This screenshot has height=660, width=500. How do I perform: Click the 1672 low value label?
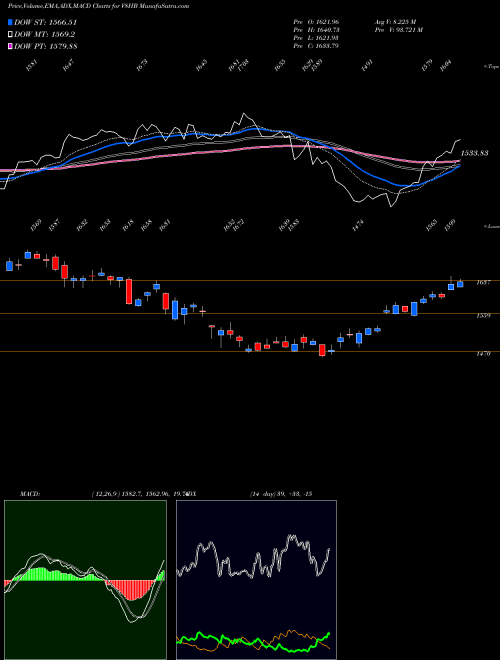[239, 226]
